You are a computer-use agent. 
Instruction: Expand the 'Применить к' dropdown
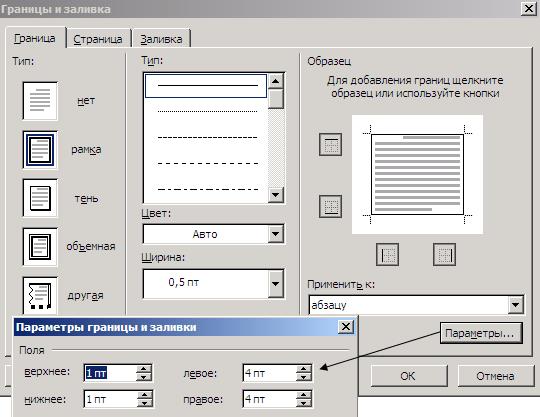(x=516, y=305)
